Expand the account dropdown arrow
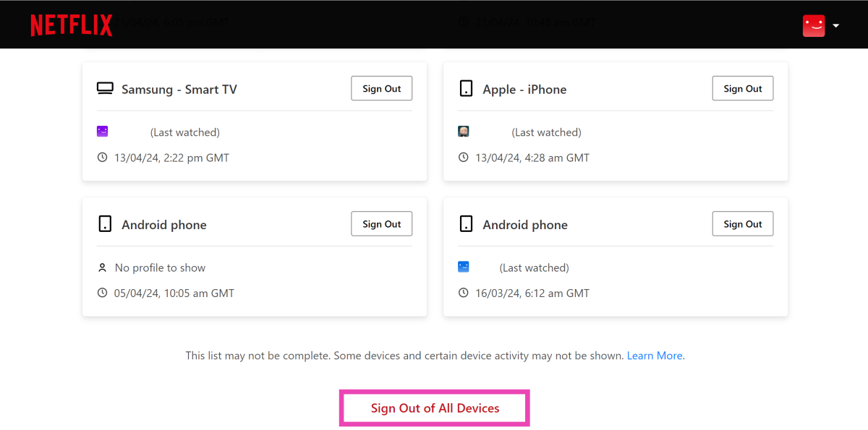 pyautogui.click(x=835, y=25)
